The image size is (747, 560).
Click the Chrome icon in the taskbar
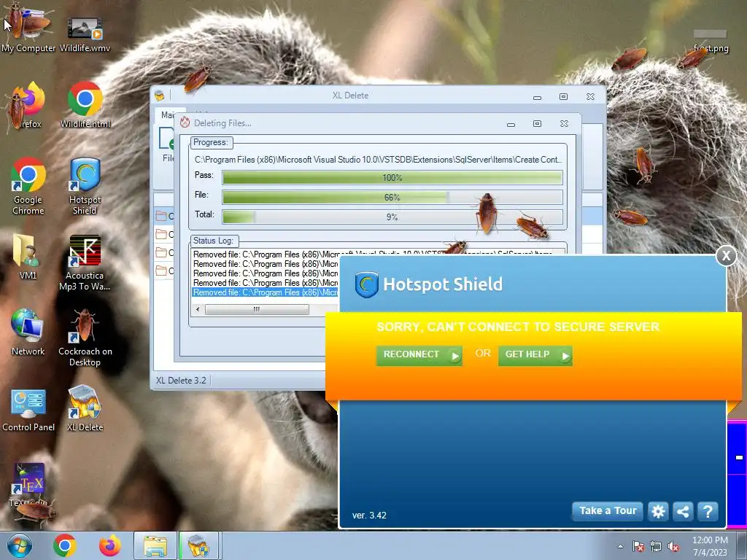tap(65, 545)
